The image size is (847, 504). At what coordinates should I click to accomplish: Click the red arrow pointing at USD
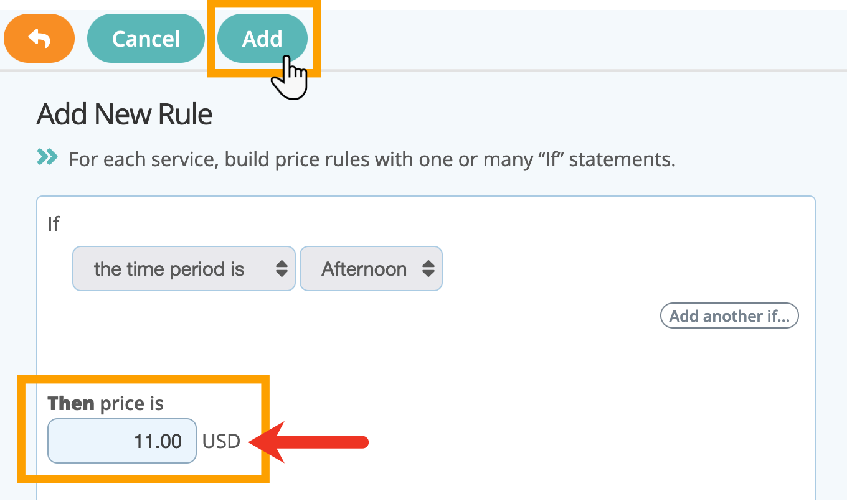tap(309, 442)
